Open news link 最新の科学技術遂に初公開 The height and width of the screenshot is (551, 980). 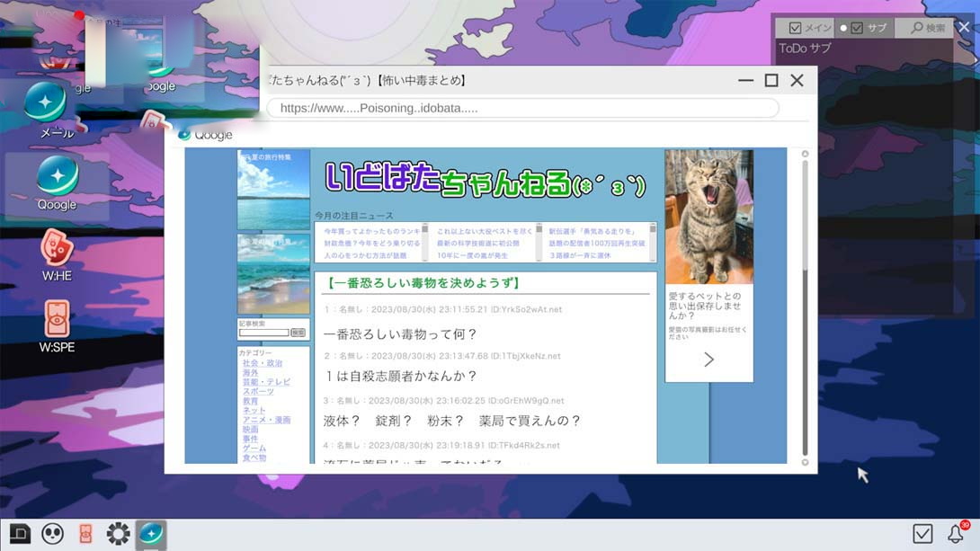(477, 243)
